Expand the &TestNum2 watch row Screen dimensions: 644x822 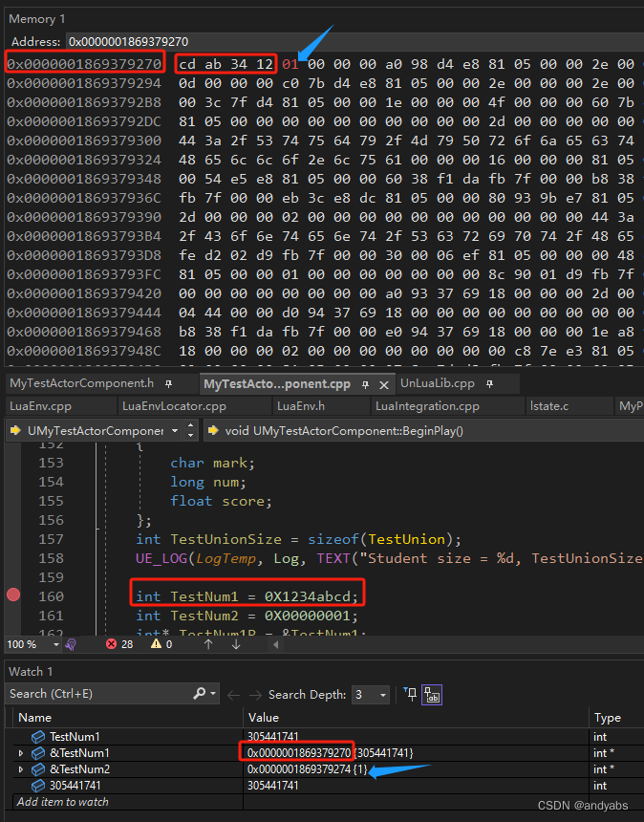pos(20,769)
